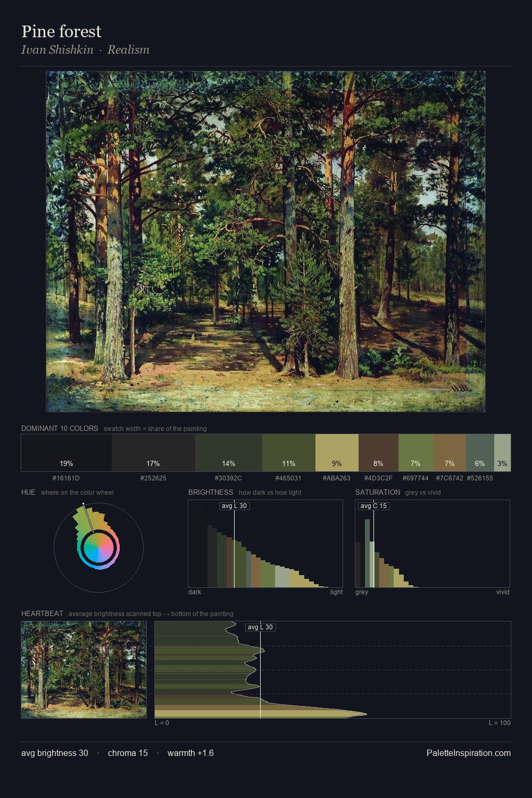Click 'avg C 15' marker in Saturation chart
Viewport: 532px width, 798px height.
[x=373, y=505]
